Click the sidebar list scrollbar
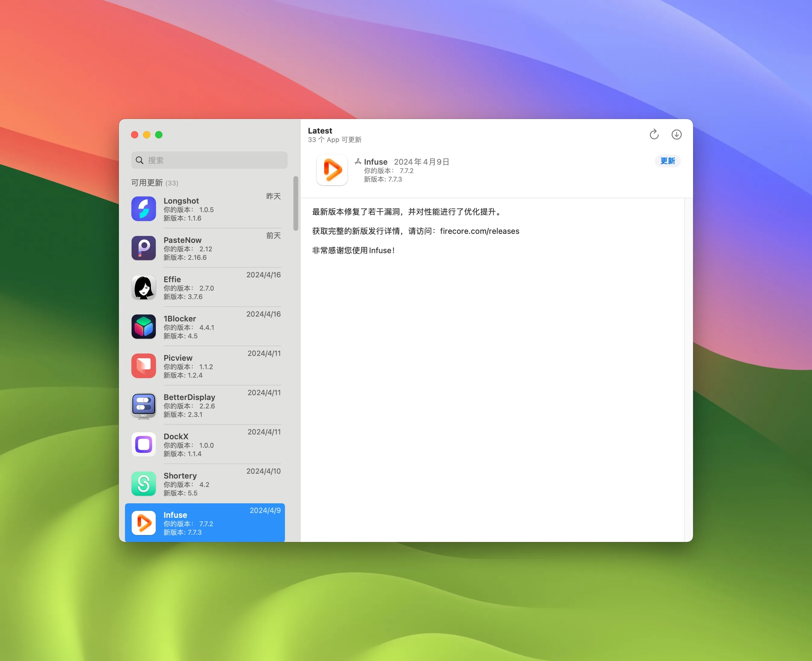This screenshot has height=661, width=812. click(296, 203)
